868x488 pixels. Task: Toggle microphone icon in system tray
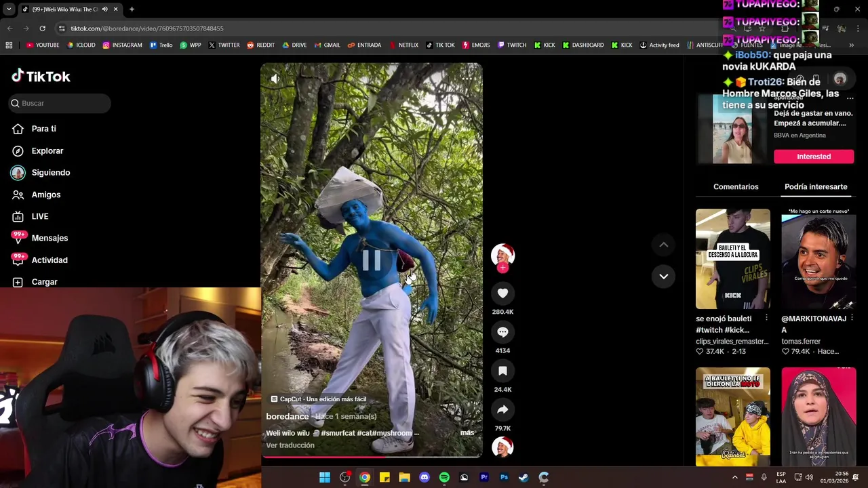764,477
